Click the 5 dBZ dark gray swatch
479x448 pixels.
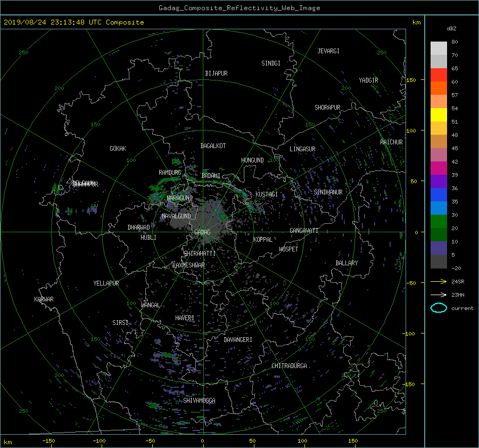tap(439, 261)
